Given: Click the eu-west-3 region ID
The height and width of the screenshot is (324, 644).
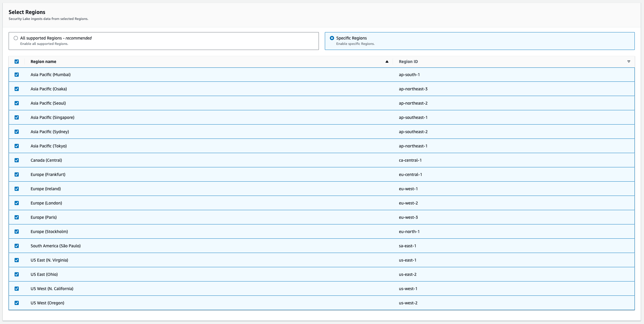Looking at the screenshot, I should tap(408, 217).
